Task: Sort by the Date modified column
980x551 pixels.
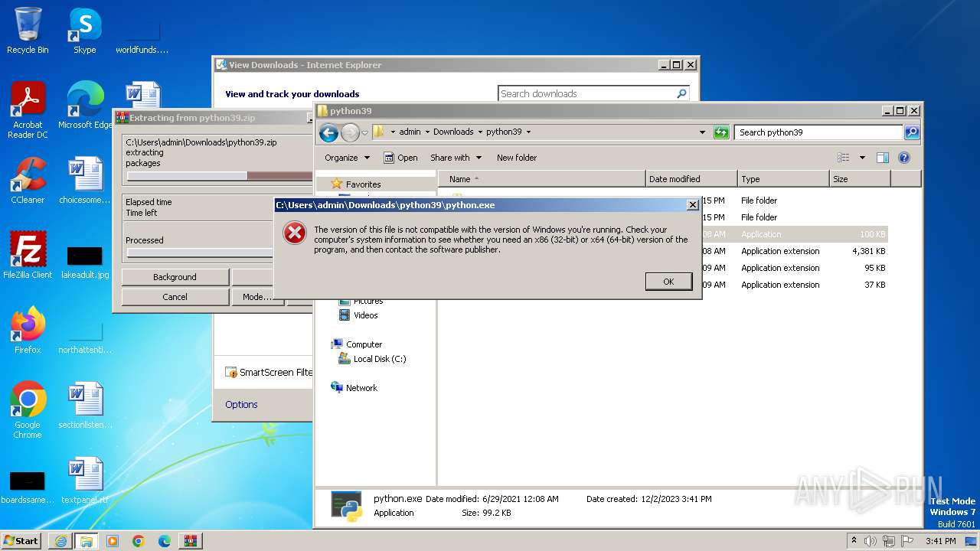Action: [691, 179]
